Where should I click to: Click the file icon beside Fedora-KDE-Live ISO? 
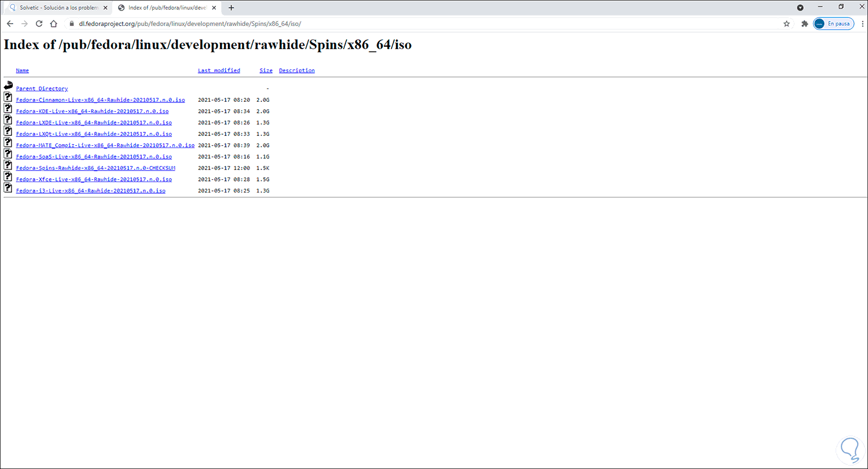8,108
